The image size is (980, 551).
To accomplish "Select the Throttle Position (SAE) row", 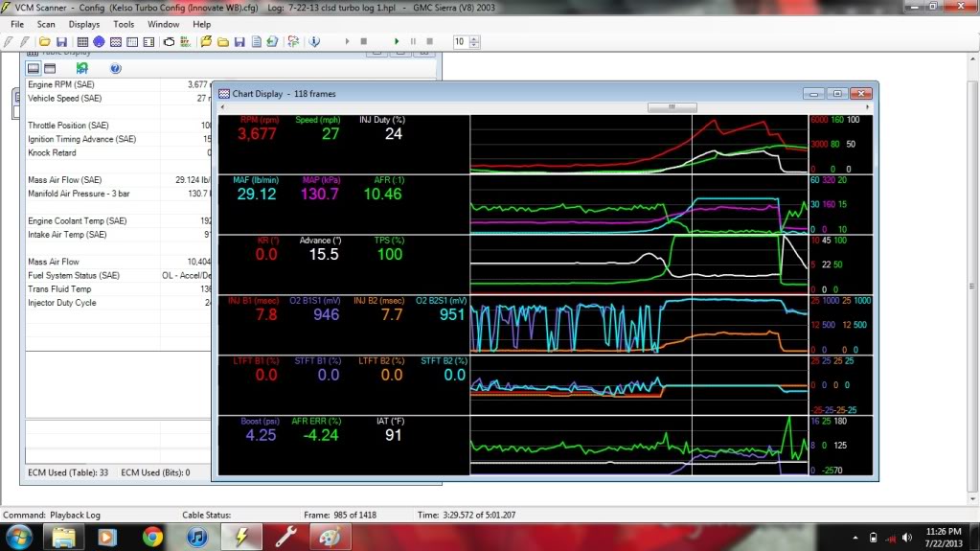I will click(118, 126).
